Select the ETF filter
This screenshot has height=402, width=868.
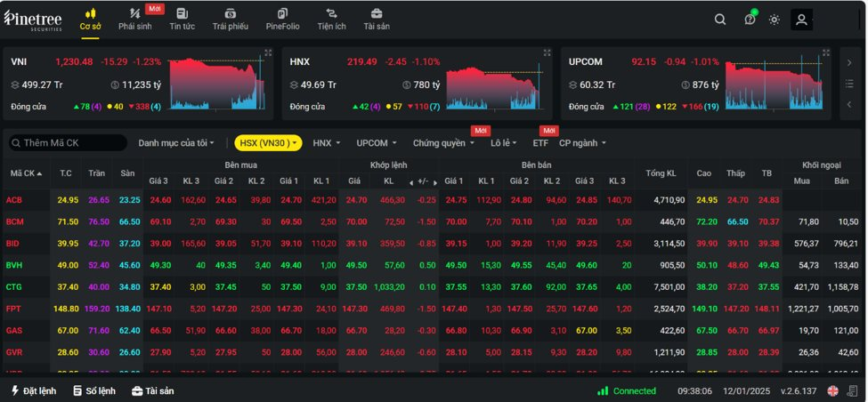pyautogui.click(x=540, y=142)
